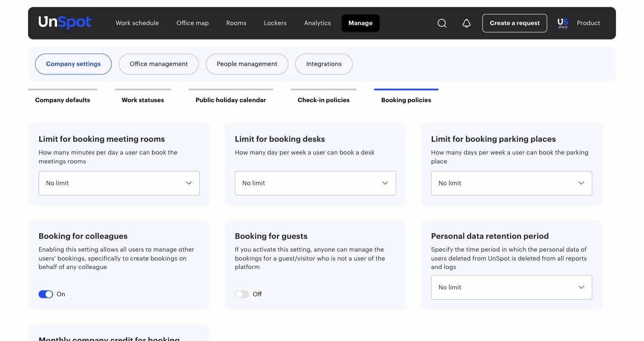This screenshot has width=644, height=341.
Task: Turn off Booking for colleagues toggle
Action: 46,294
